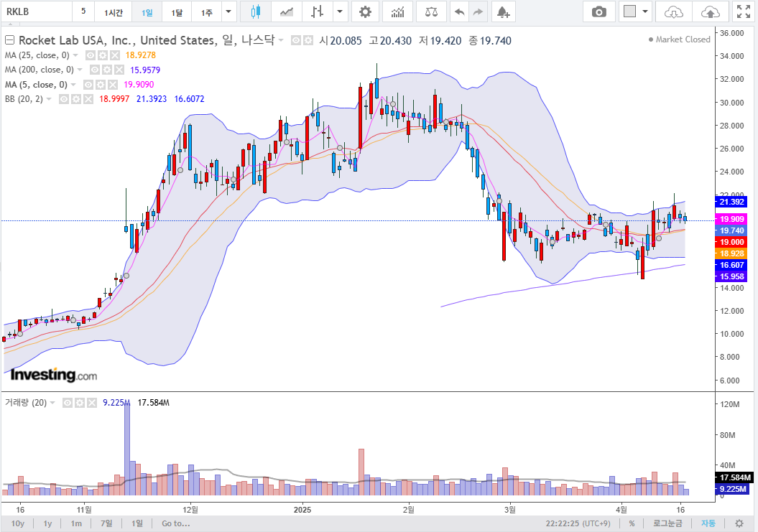The image size is (758, 532).
Task: Open chart properties gear in top toolbar
Action: (366, 11)
